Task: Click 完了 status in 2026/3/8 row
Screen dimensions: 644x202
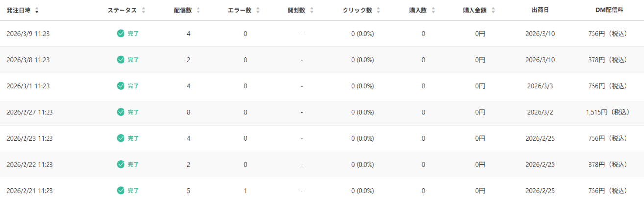Action: pos(133,60)
